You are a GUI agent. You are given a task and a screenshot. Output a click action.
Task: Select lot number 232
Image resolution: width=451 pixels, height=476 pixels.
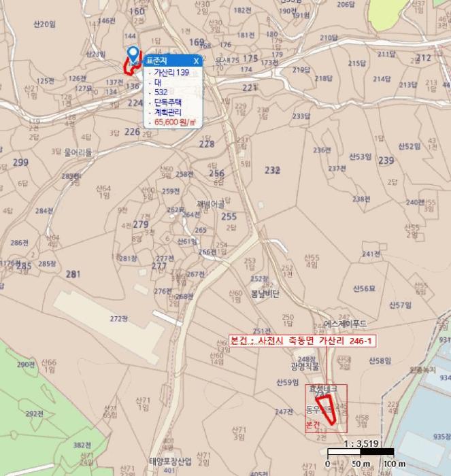click(x=272, y=170)
